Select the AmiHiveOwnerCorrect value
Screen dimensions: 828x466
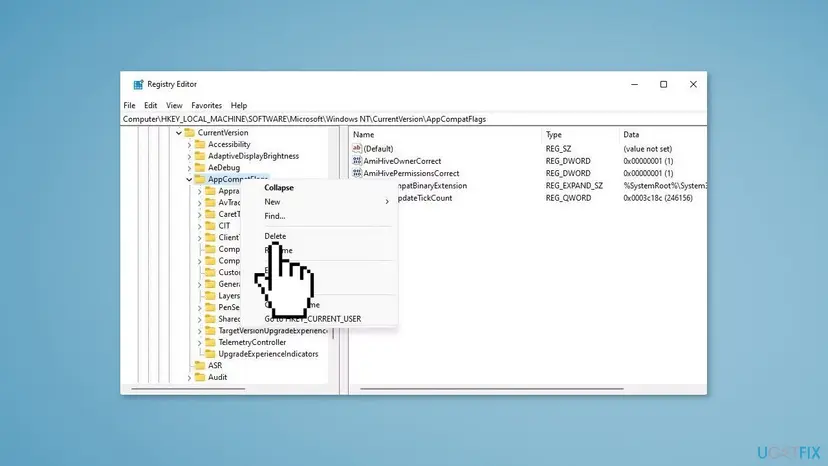(402, 161)
